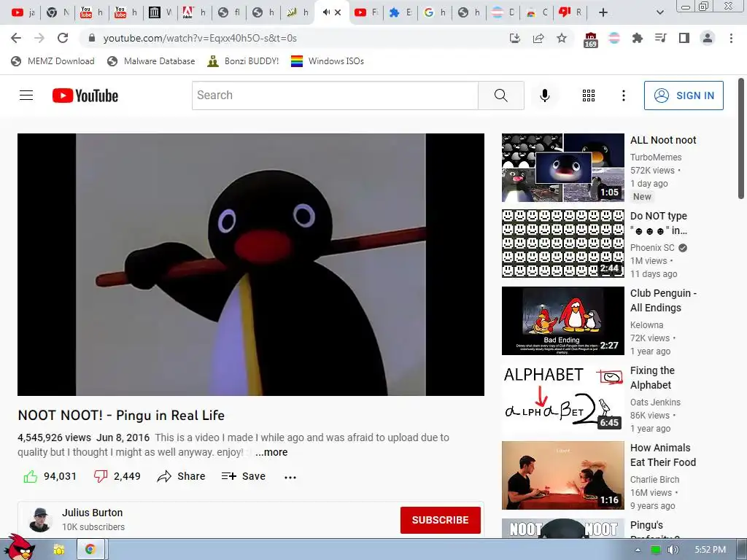Open the YouTube hamburger guide menu
This screenshot has height=560, width=747.
26,96
